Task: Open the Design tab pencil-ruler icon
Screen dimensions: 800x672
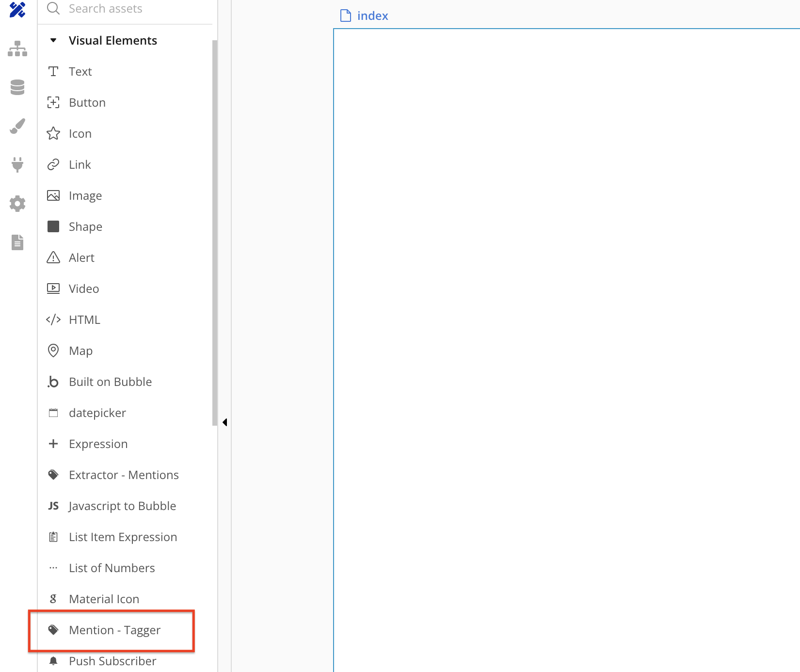Action: pyautogui.click(x=17, y=9)
